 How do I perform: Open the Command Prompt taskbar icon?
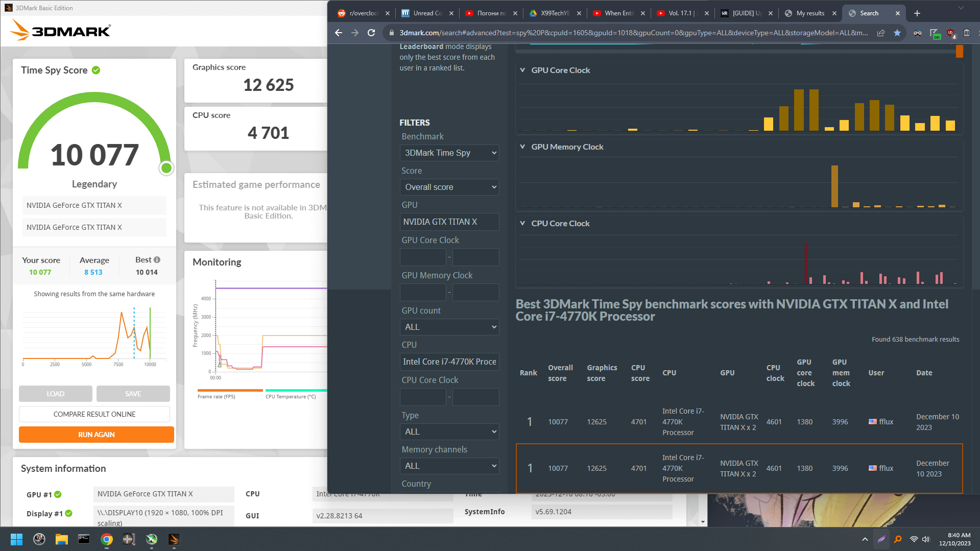tap(84, 539)
